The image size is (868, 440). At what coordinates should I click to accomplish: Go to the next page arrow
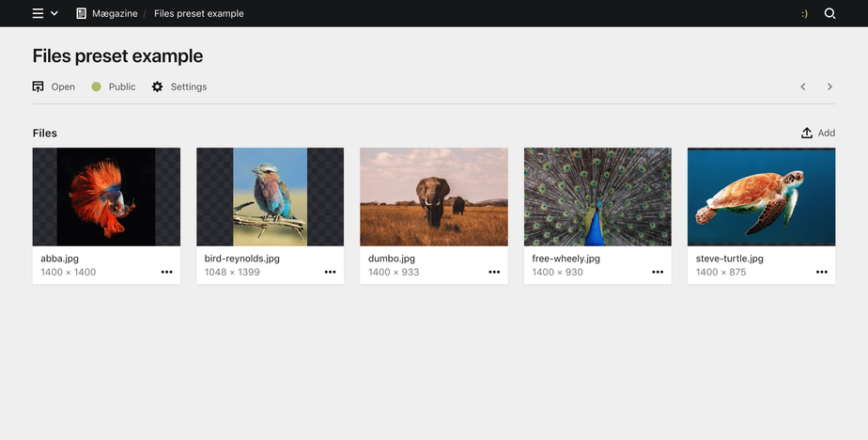[x=829, y=86]
